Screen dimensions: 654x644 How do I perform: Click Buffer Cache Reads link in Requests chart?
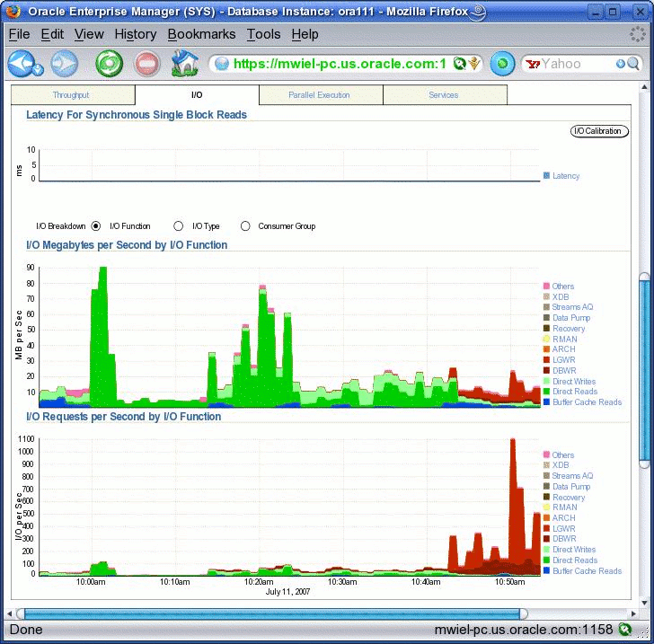(587, 570)
